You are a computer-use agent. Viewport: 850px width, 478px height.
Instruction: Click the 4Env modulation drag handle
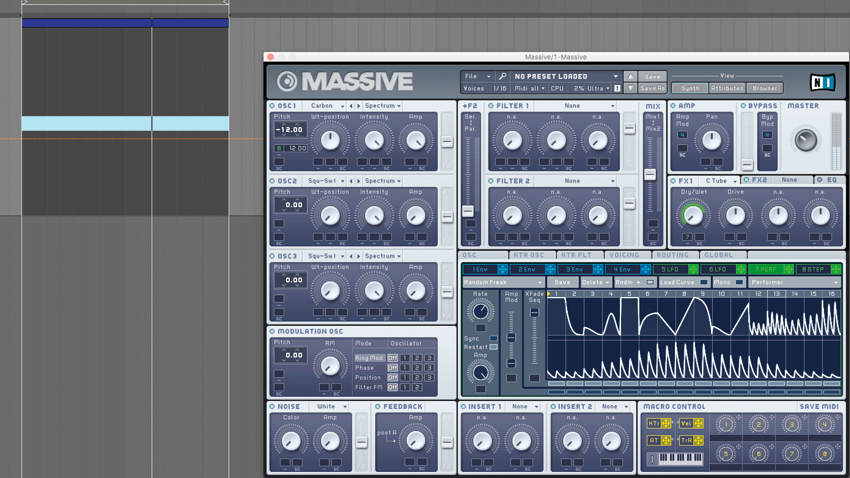[646, 269]
